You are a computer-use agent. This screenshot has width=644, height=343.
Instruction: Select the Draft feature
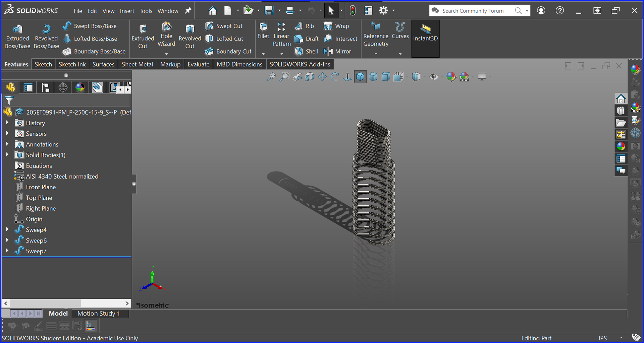click(x=306, y=39)
